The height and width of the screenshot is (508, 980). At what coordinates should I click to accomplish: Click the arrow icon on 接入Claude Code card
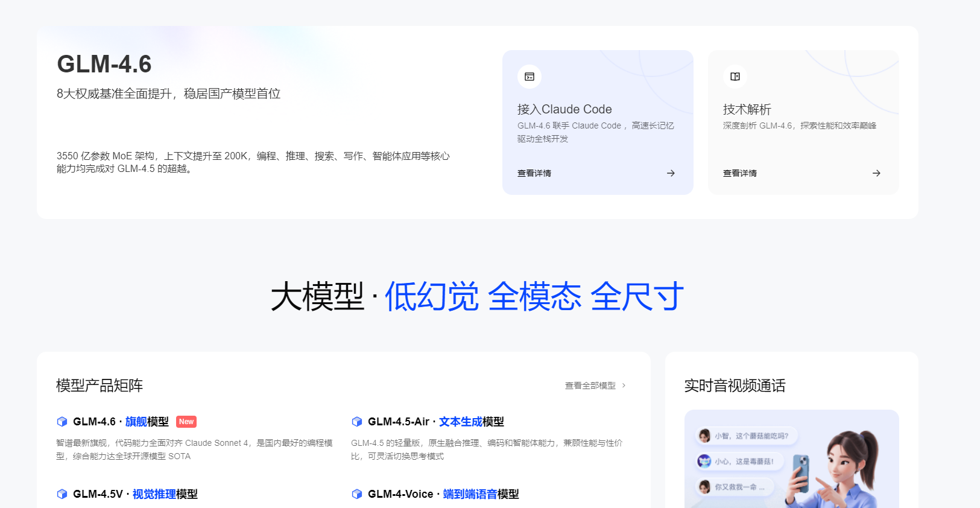point(671,173)
